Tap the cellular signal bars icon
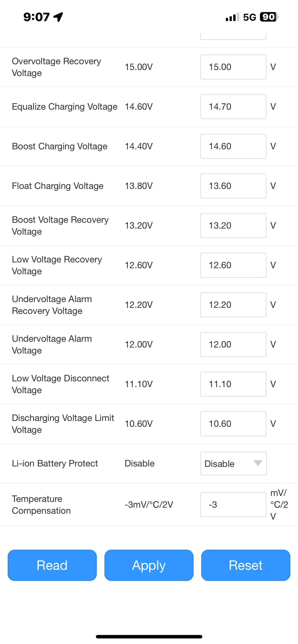This screenshot has width=298, height=644. (232, 17)
